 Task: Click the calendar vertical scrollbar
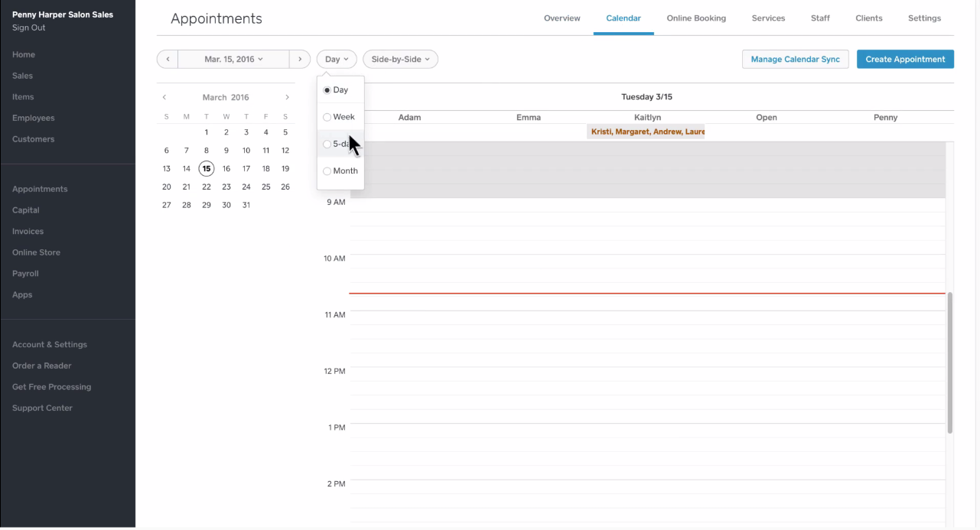tap(950, 363)
